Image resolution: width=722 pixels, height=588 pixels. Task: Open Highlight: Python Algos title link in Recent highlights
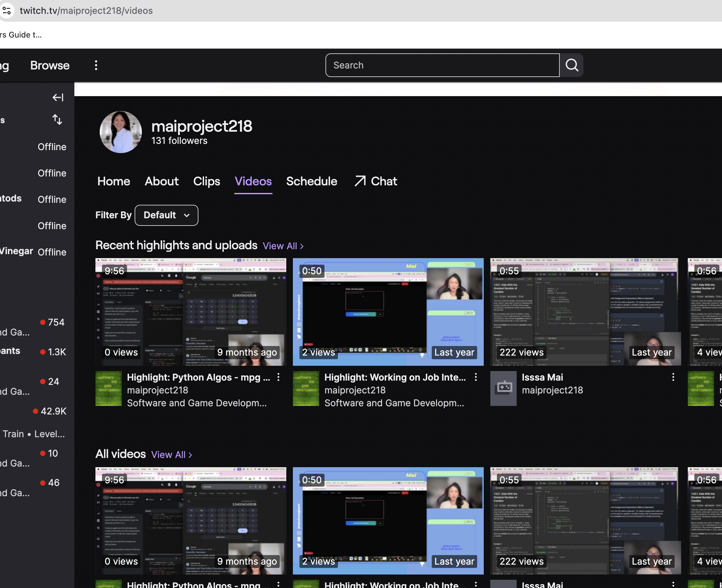click(199, 377)
